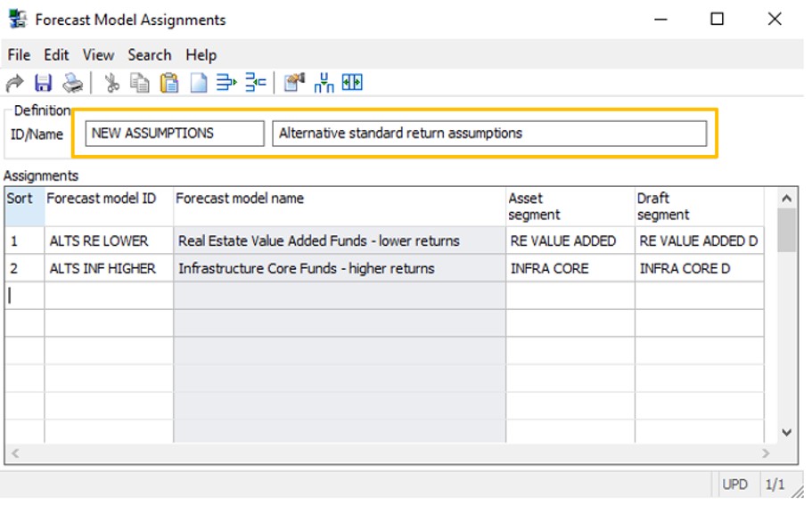Click the vertical scrollbar down arrow
The height and width of the screenshot is (505, 812).
(786, 433)
